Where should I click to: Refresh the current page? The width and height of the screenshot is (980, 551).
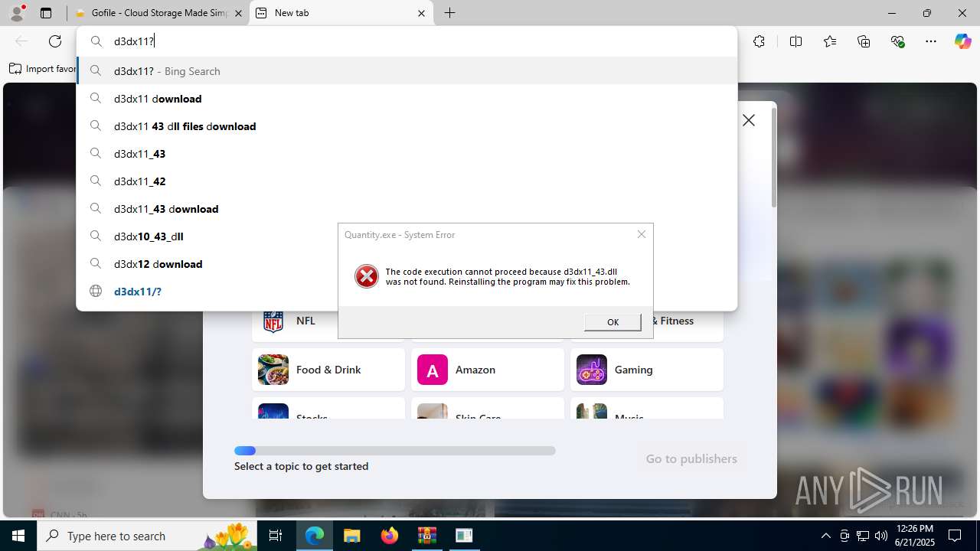pyautogui.click(x=55, y=41)
